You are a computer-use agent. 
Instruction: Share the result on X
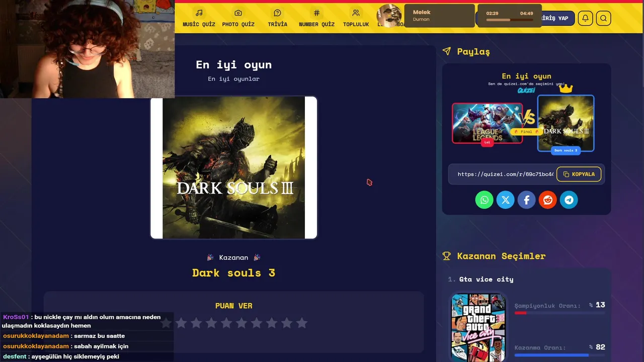tap(506, 200)
